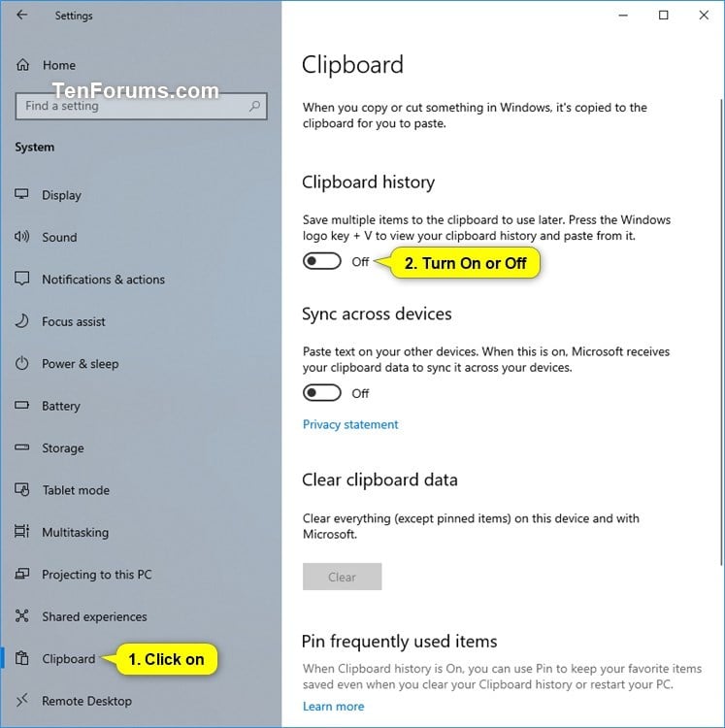Open Home via the house icon
The image size is (725, 728).
(x=22, y=65)
